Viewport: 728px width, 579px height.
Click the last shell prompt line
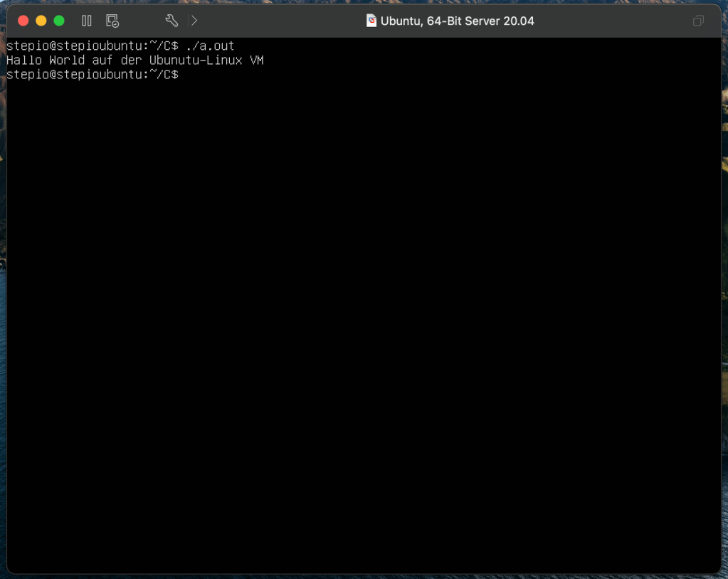pos(92,74)
